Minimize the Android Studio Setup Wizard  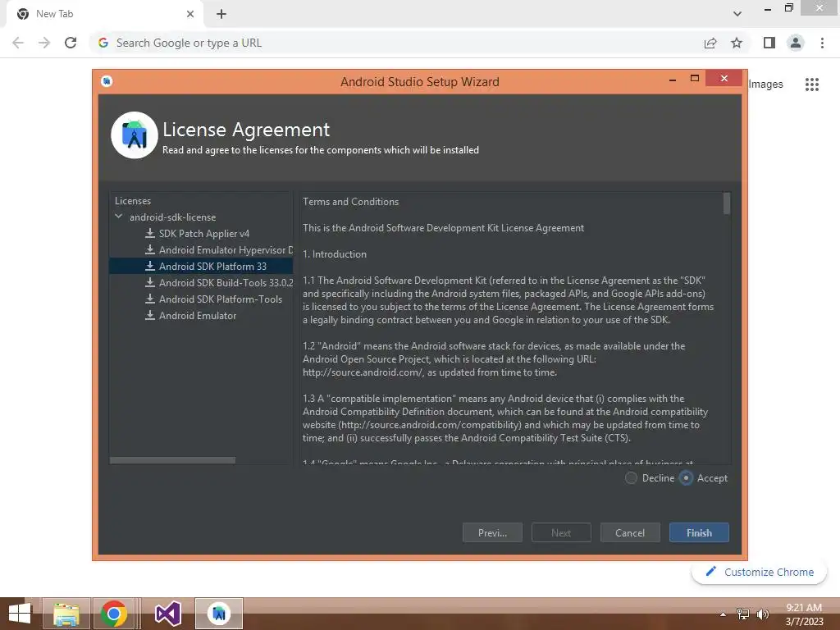[x=673, y=80]
